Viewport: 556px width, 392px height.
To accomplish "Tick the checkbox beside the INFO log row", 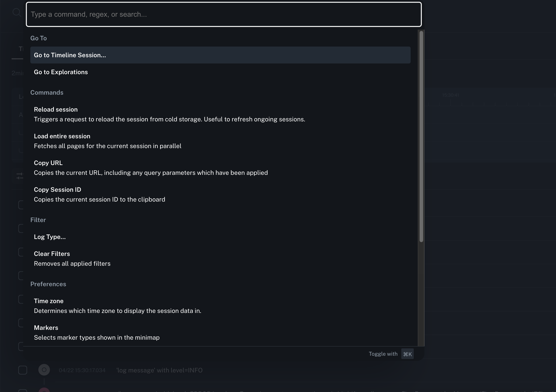I will (x=23, y=370).
